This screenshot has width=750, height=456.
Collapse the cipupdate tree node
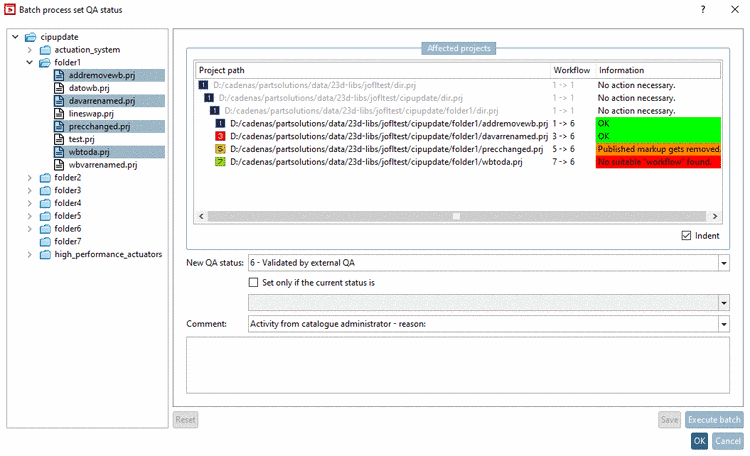coord(15,37)
